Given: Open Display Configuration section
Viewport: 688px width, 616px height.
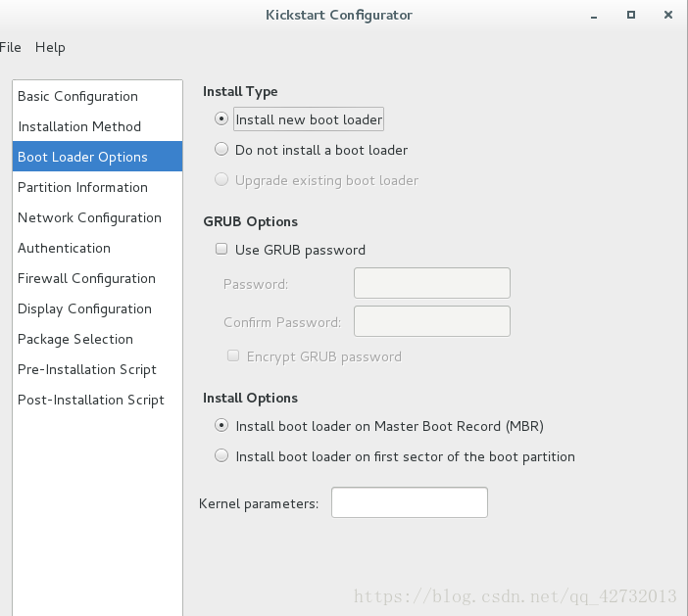Looking at the screenshot, I should pyautogui.click(x=97, y=308).
